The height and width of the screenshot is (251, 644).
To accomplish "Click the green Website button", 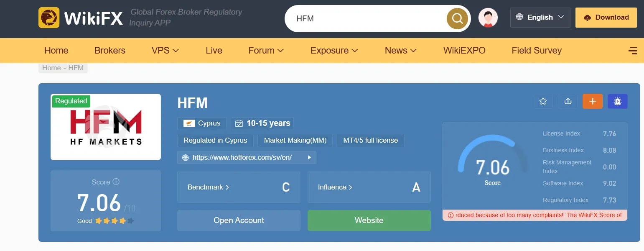I will (x=369, y=220).
